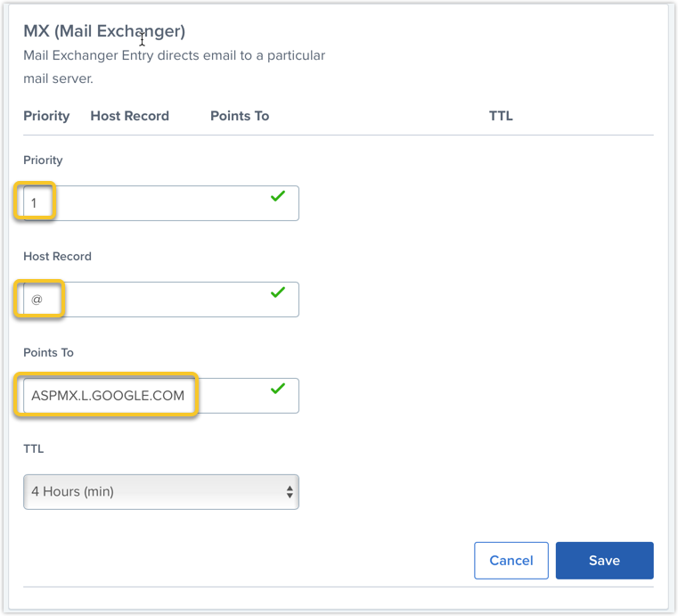The width and height of the screenshot is (678, 616).
Task: Click the TTL label above dropdown
Action: (33, 449)
